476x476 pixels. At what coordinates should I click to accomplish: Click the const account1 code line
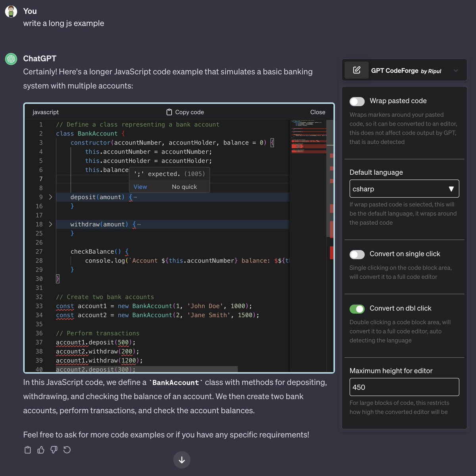(154, 306)
